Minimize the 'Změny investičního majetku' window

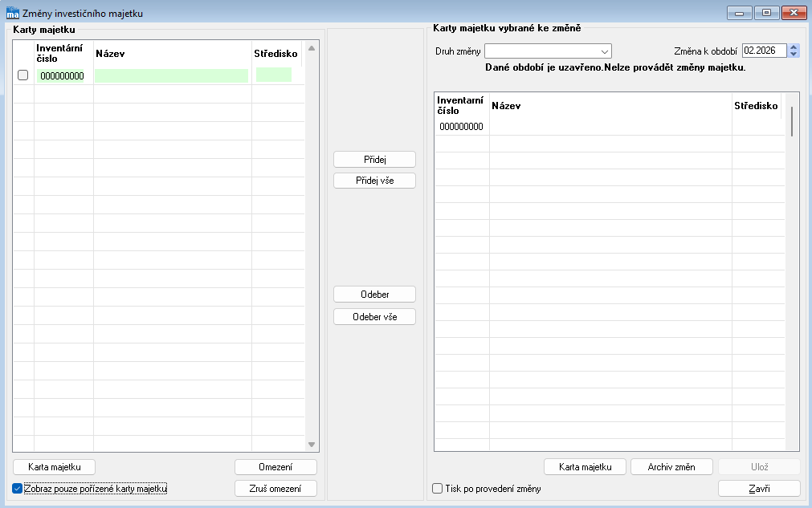[739, 13]
